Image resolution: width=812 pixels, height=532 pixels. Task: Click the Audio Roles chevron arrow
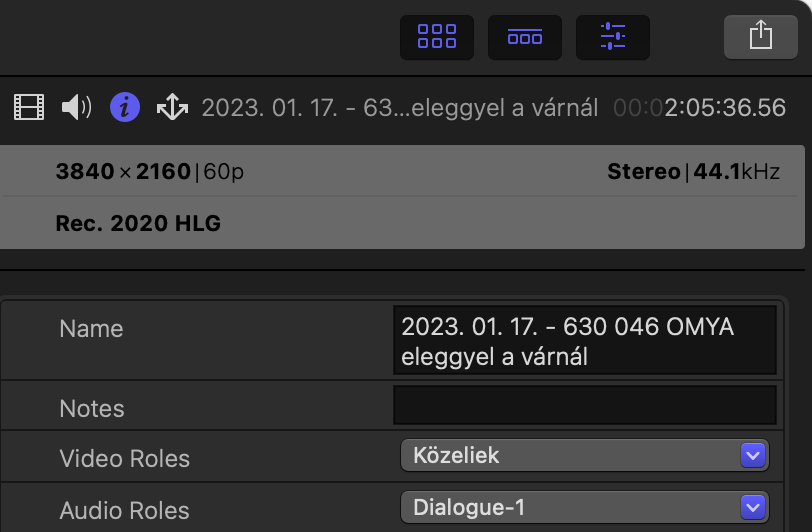click(752, 507)
